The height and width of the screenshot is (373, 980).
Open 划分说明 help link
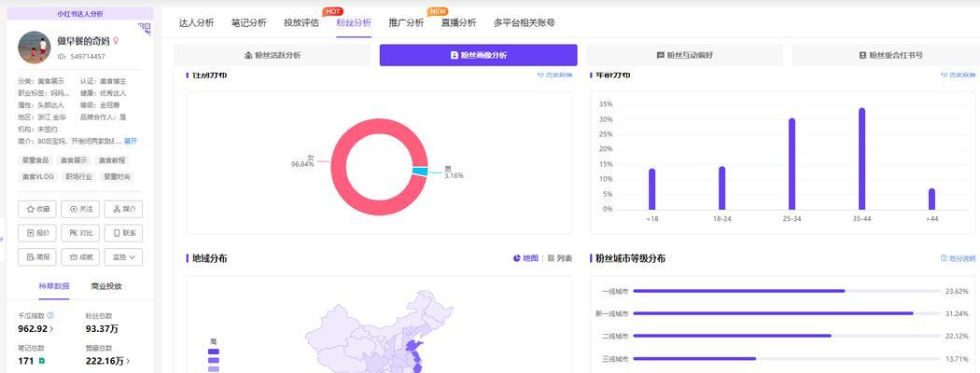[x=958, y=258]
